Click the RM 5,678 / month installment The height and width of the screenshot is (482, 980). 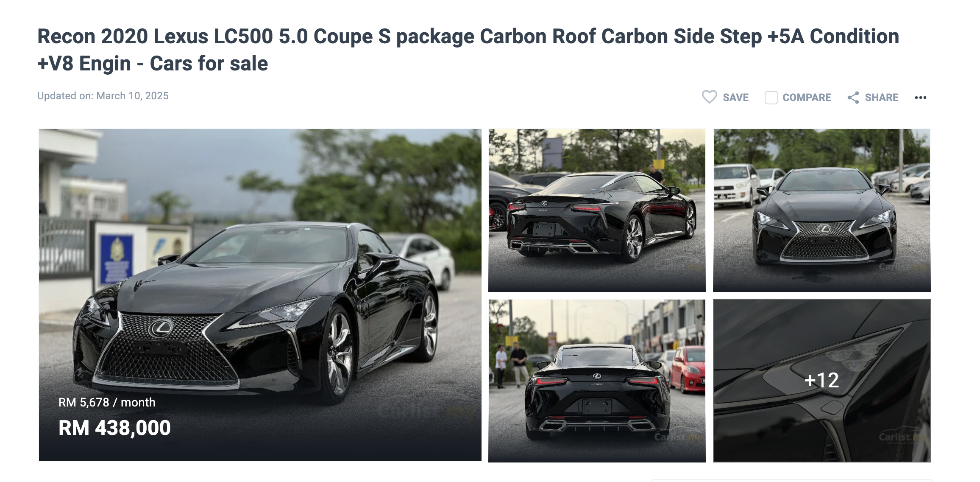107,402
